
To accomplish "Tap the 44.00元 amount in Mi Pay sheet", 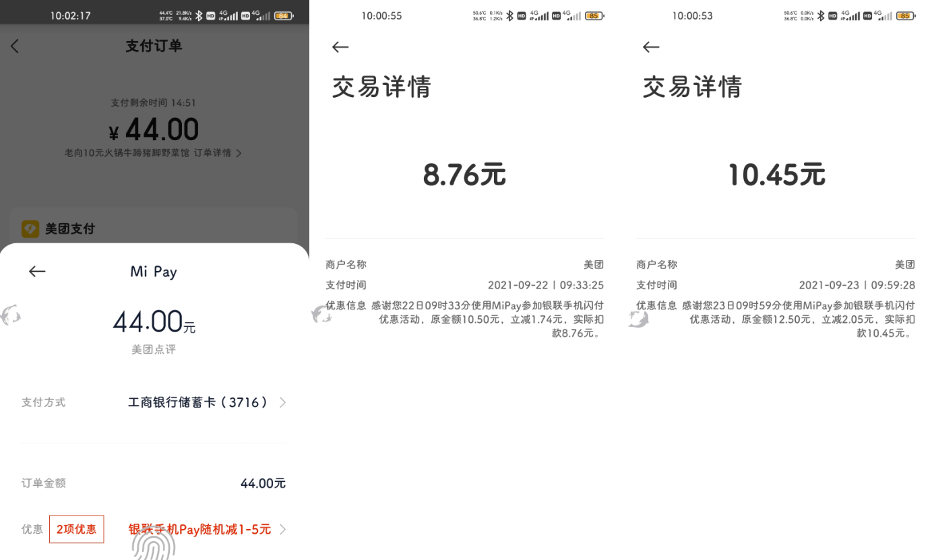I will [x=154, y=322].
